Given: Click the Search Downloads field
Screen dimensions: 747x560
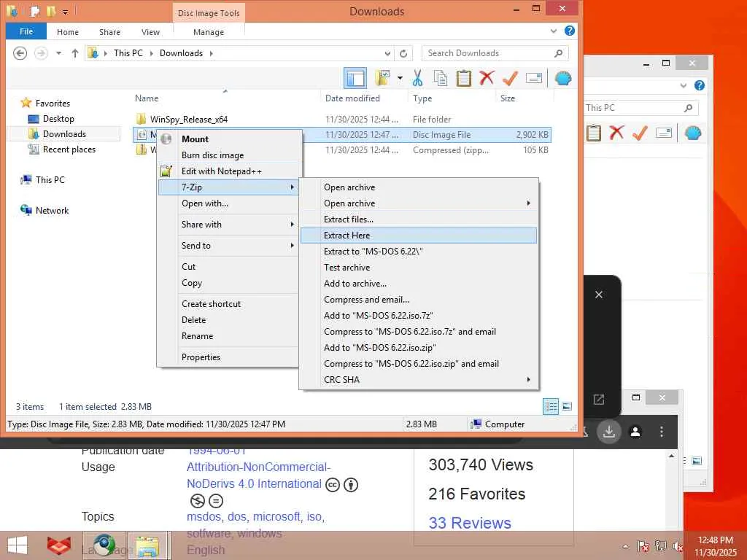Looking at the screenshot, I should [x=495, y=53].
